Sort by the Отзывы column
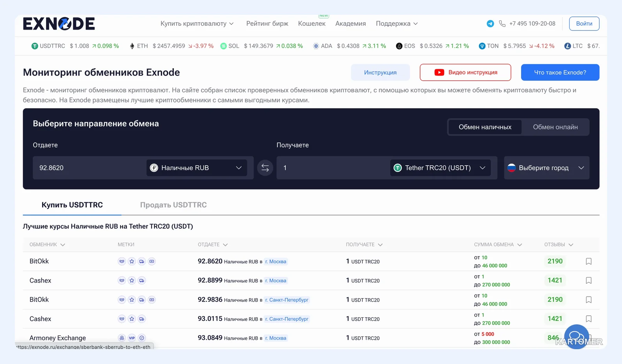The height and width of the screenshot is (364, 622). 559,245
